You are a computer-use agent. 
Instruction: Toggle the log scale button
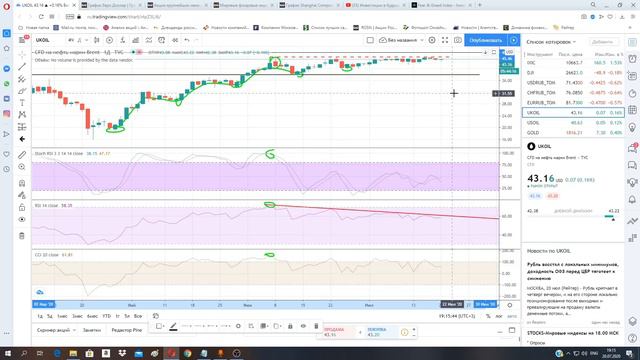499,316
